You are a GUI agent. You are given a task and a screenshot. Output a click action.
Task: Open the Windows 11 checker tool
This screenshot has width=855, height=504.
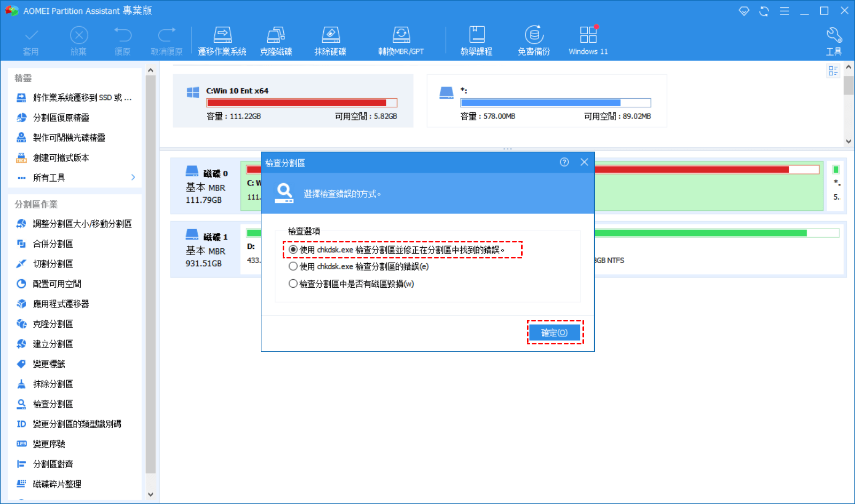point(588,41)
